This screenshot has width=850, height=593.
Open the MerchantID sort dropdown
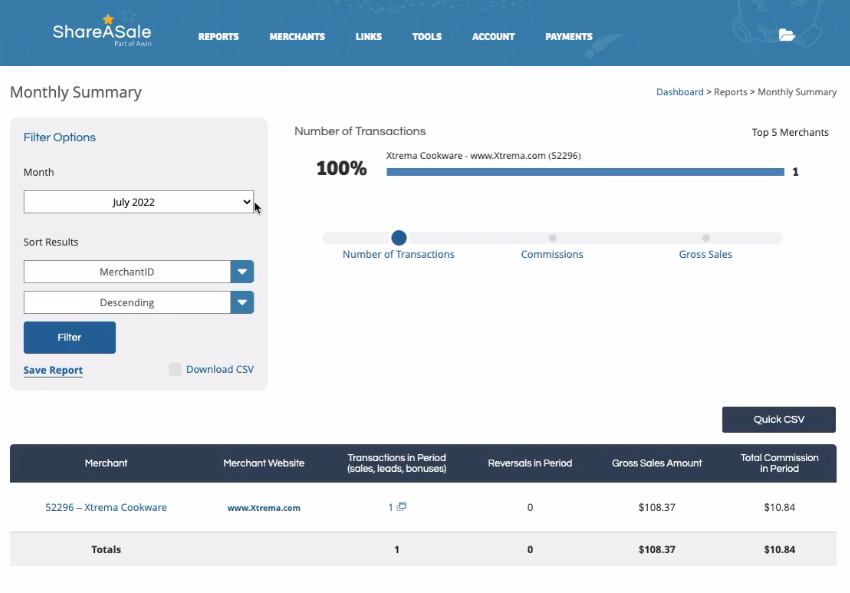coord(138,272)
